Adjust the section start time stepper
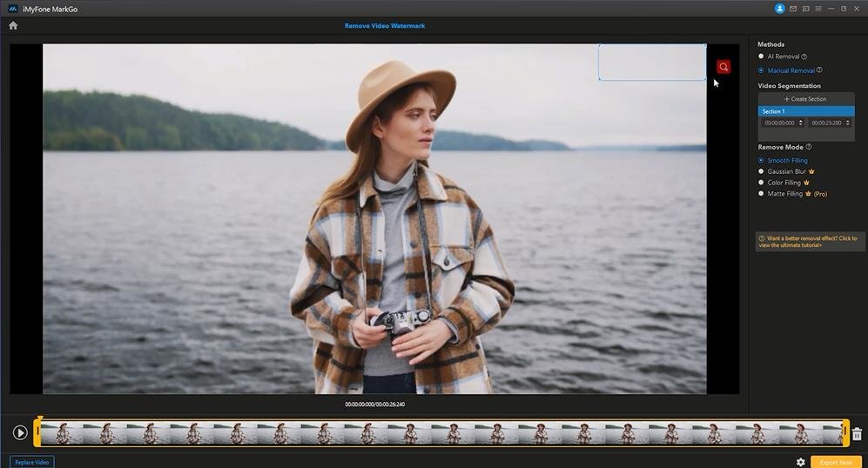 point(801,123)
